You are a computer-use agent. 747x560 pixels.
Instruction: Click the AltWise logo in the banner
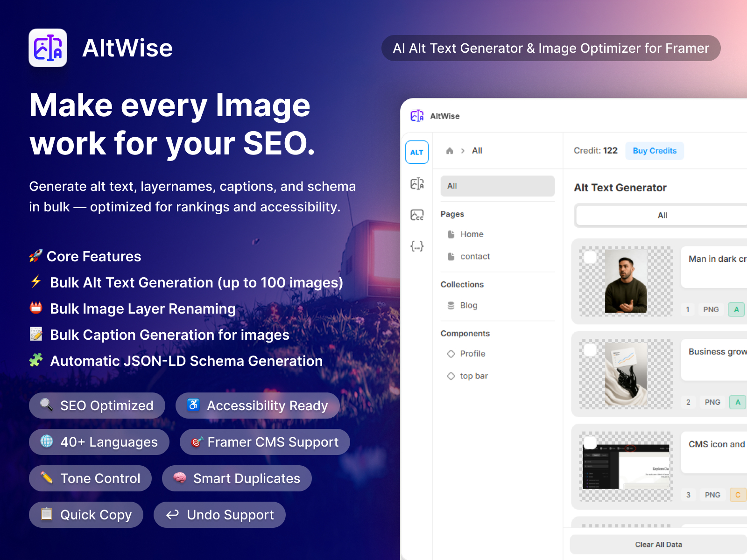(x=48, y=48)
